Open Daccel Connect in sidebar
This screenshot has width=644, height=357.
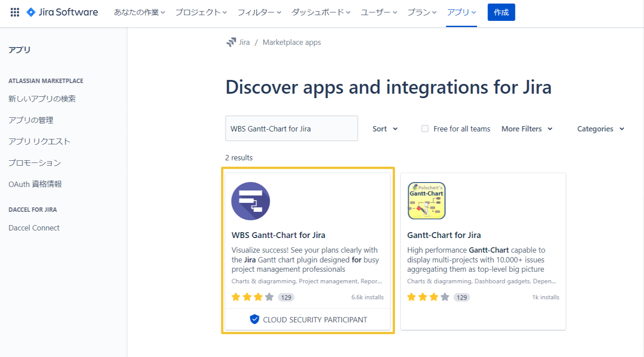click(34, 228)
